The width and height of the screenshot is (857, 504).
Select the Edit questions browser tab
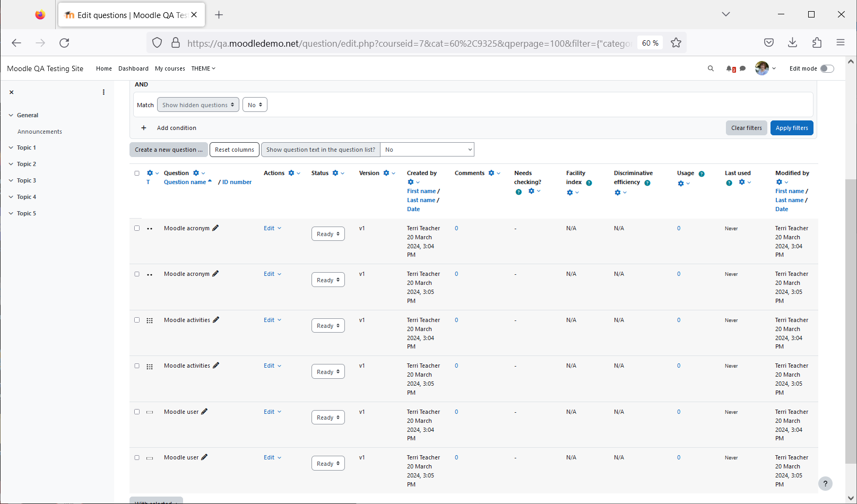[x=131, y=15]
